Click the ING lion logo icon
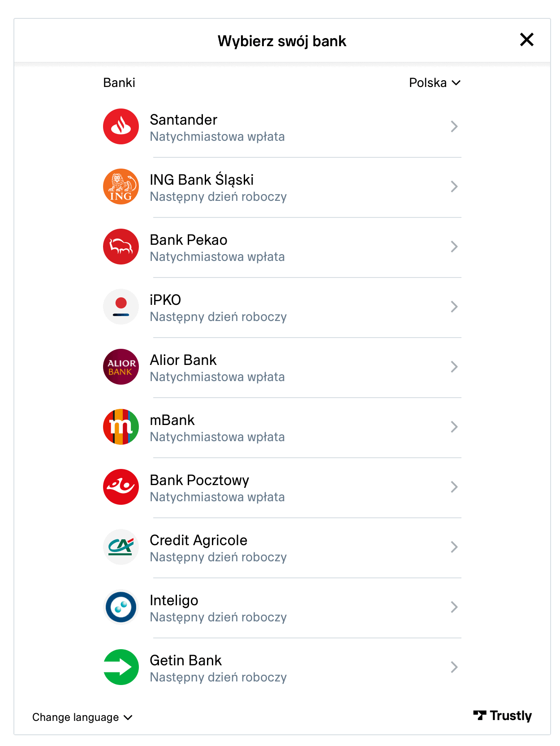This screenshot has height=746, width=560. click(121, 186)
